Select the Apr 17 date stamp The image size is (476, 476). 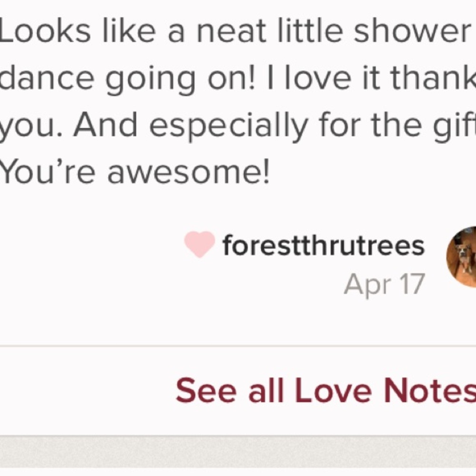(x=384, y=285)
